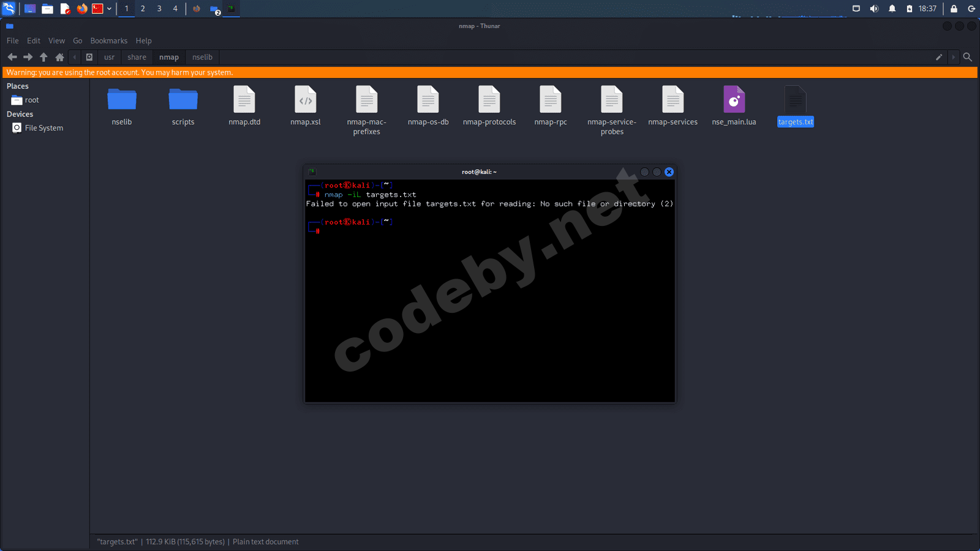Open the 18:37 clock panel

(927, 9)
